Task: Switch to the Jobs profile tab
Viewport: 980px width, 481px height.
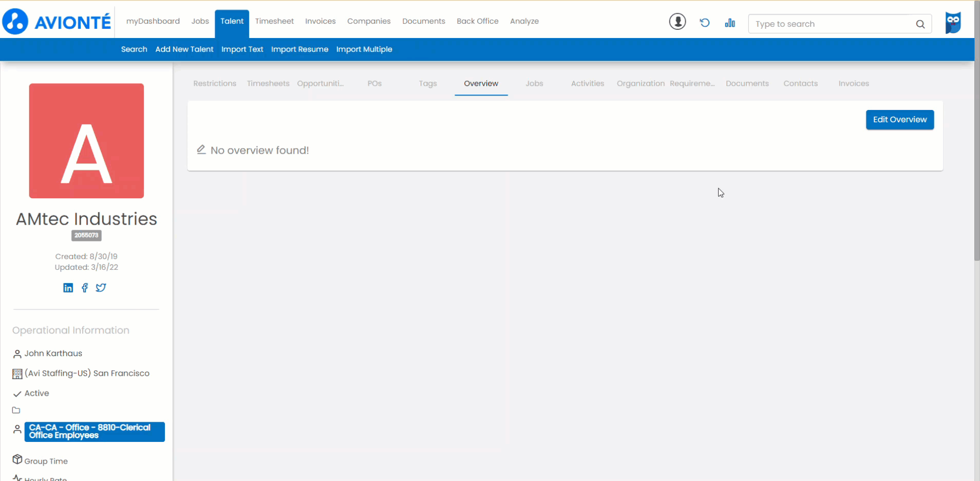Action: [534, 83]
